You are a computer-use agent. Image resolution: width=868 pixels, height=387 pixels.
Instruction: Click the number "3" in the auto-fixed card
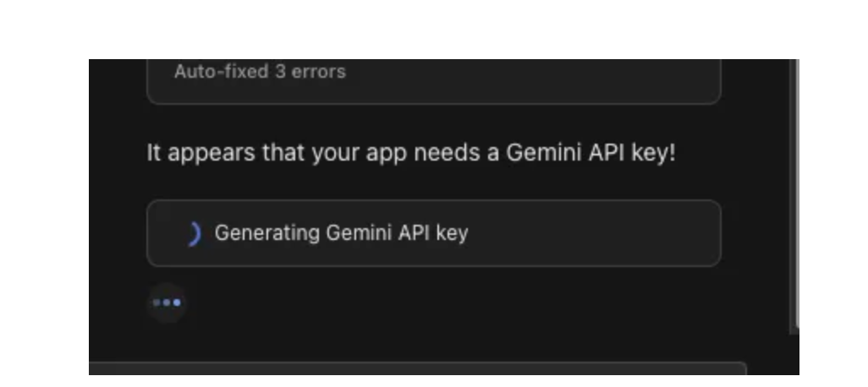[x=280, y=72]
